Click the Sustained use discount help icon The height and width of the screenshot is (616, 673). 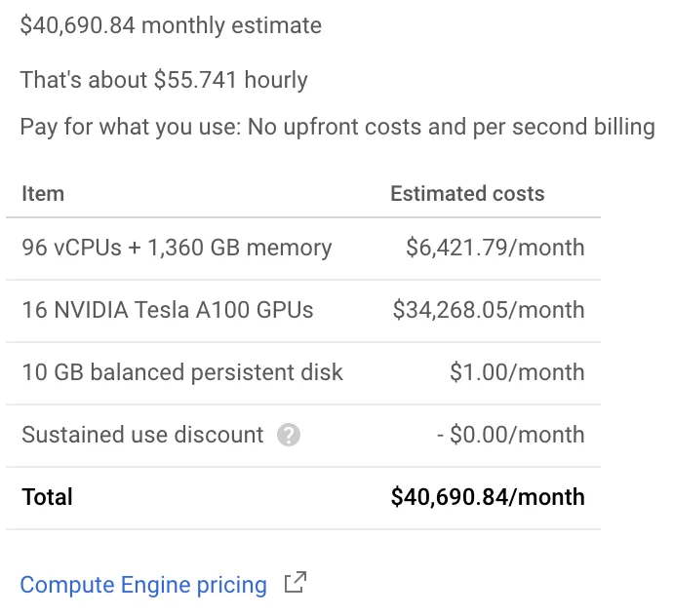(289, 435)
